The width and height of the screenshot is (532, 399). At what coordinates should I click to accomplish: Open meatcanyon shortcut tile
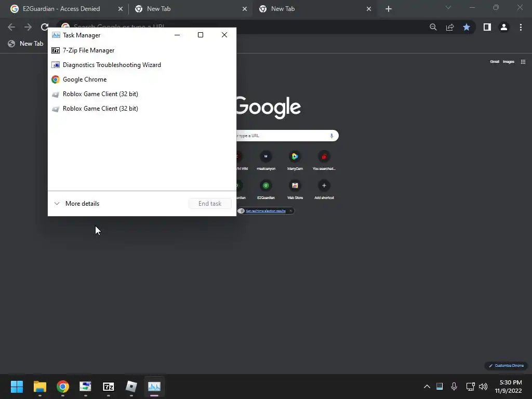(x=266, y=161)
